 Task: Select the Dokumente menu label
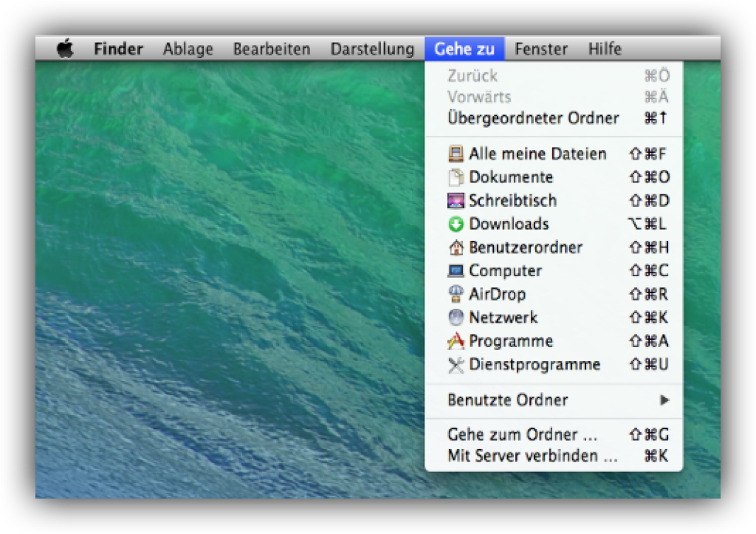click(x=511, y=177)
